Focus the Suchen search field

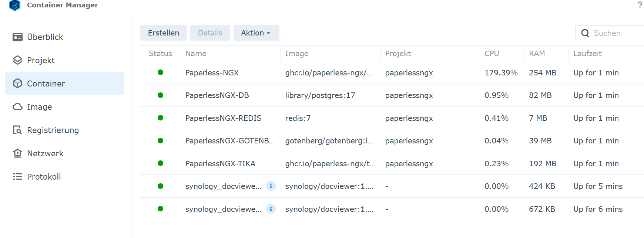tap(616, 33)
